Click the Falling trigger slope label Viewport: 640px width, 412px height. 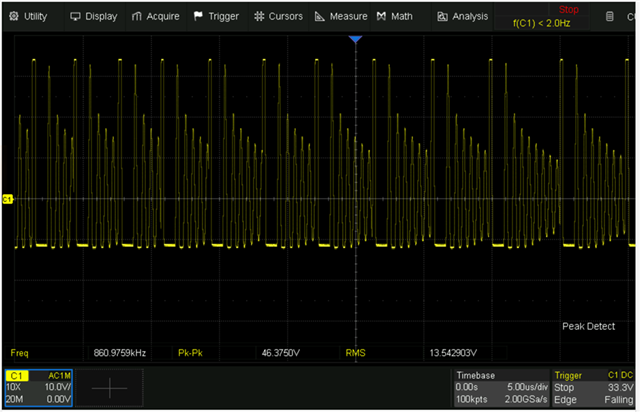618,400
